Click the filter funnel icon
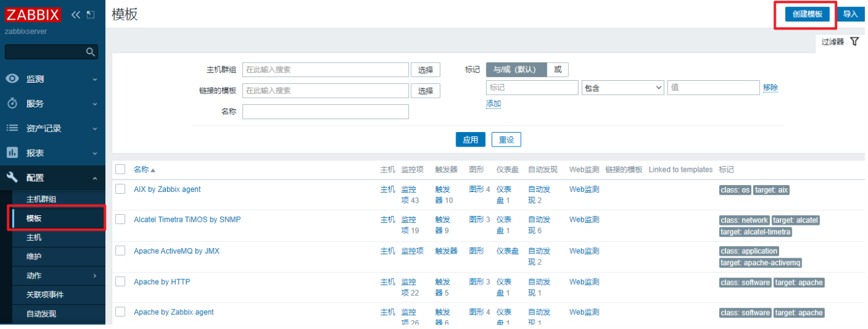868x329 pixels. 855,41
